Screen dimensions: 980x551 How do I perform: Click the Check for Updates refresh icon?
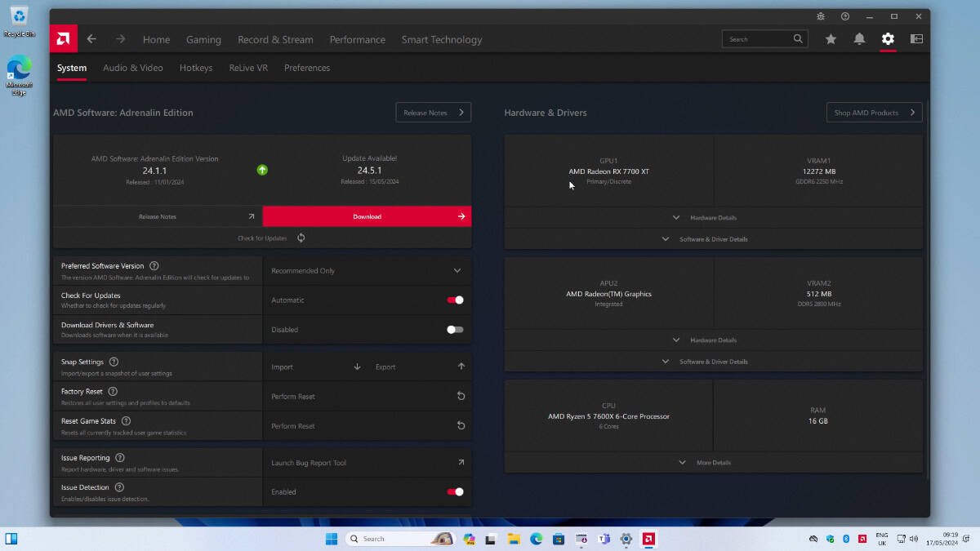tap(301, 238)
